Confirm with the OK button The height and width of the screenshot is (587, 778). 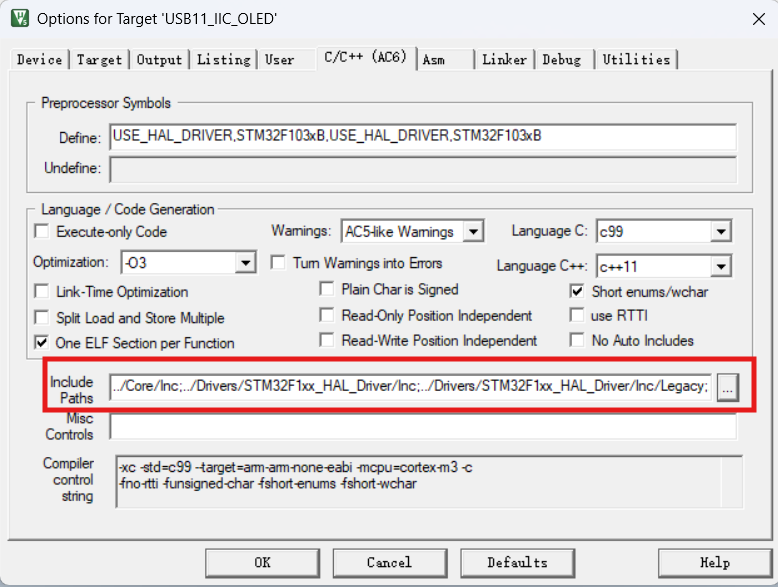(x=262, y=563)
